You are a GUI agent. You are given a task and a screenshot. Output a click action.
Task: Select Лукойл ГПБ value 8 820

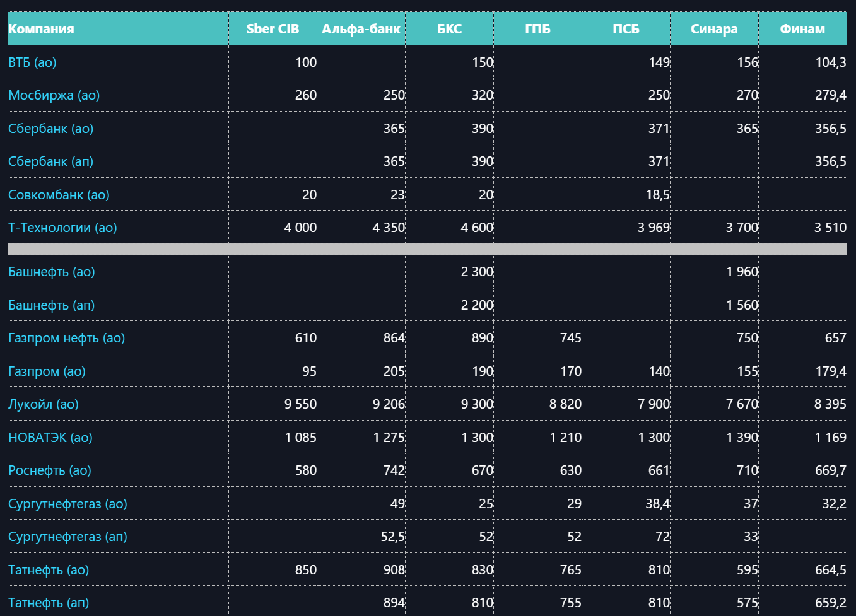565,404
